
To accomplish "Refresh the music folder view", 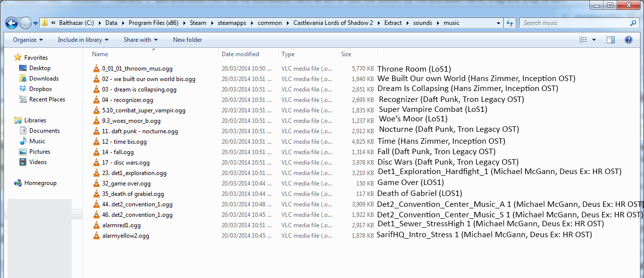I will (x=509, y=23).
